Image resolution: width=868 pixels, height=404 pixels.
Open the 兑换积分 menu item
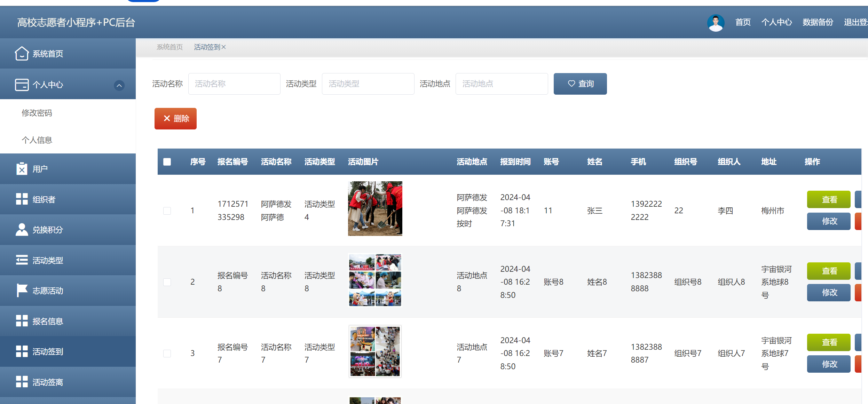point(68,230)
